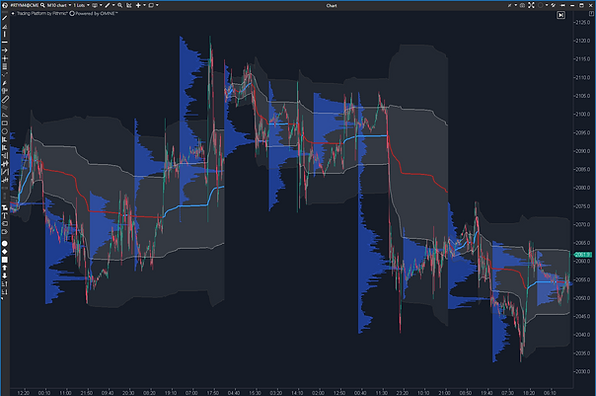Expand dropdown arrow next to layout icon
Screen dimensions: 596x396
point(157,5)
